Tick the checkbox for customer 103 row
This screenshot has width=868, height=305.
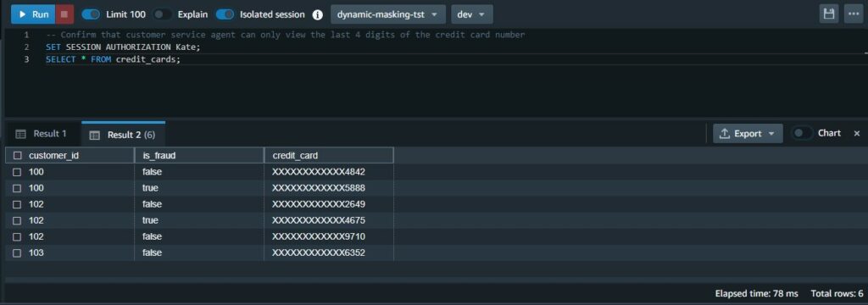coord(17,252)
